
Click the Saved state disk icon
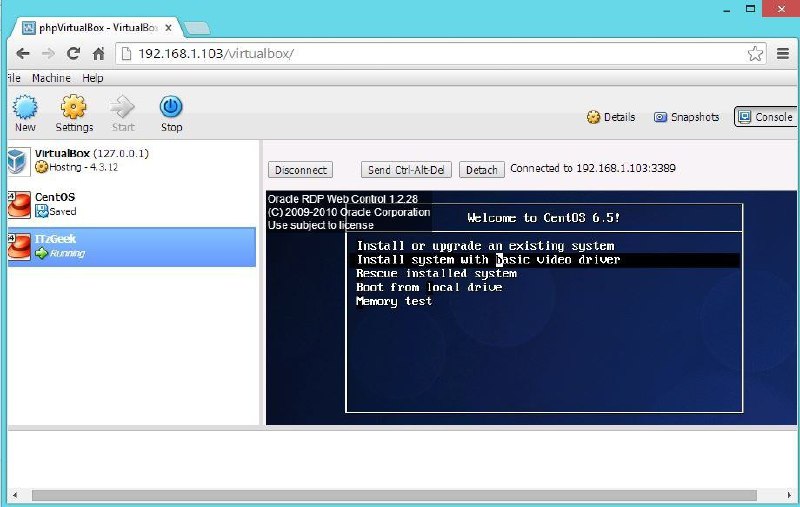click(41, 211)
